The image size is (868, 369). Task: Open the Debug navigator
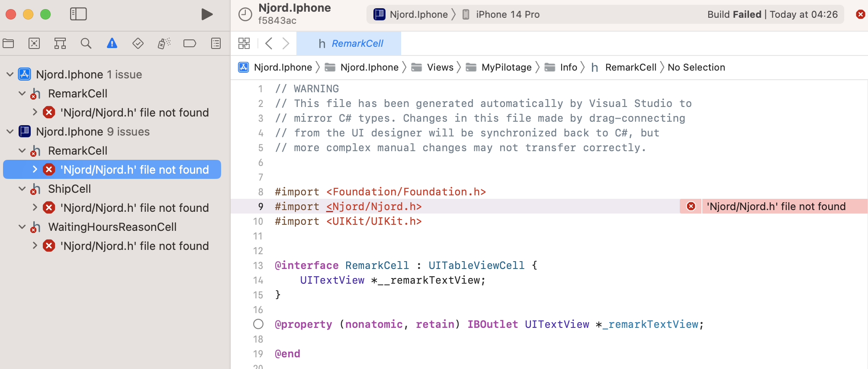tap(164, 43)
